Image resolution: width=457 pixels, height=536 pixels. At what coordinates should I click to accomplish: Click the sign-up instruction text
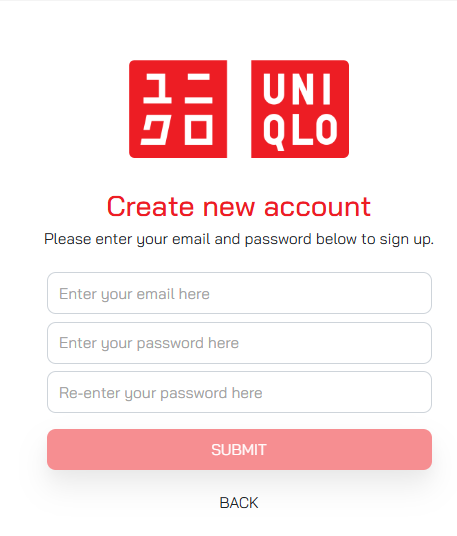point(239,239)
